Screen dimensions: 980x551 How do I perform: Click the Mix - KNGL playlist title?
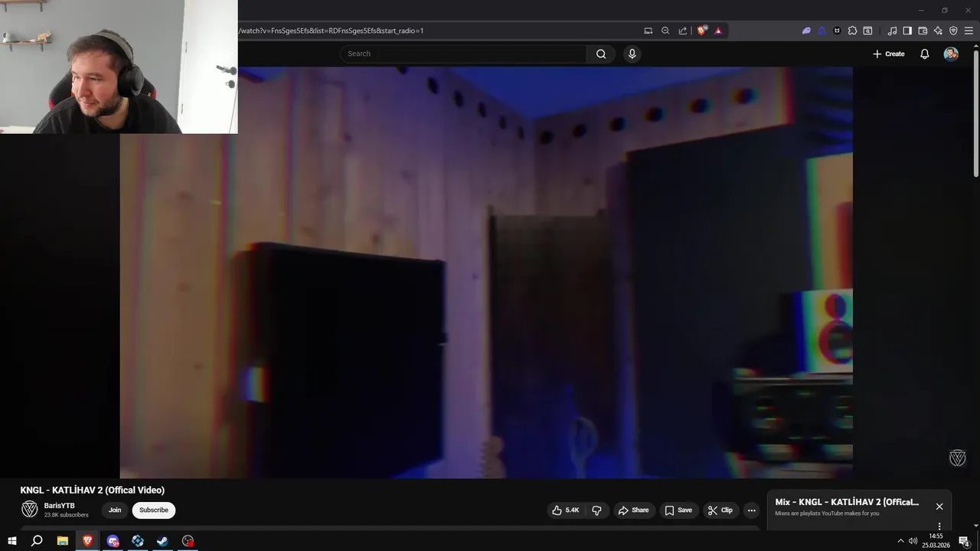click(x=847, y=502)
